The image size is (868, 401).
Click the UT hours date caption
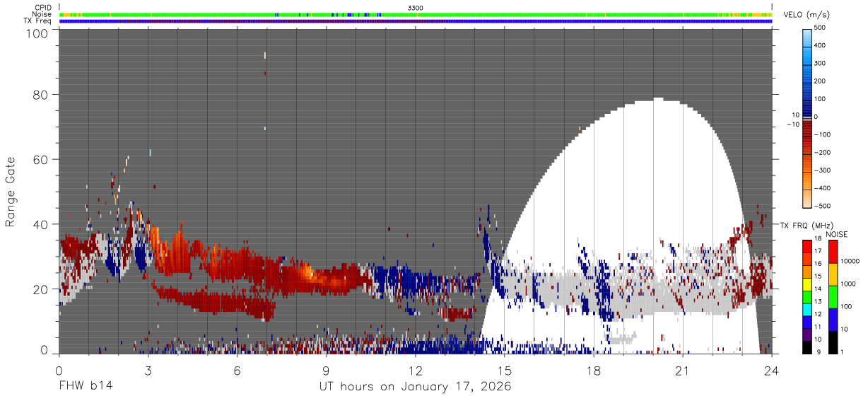point(416,388)
